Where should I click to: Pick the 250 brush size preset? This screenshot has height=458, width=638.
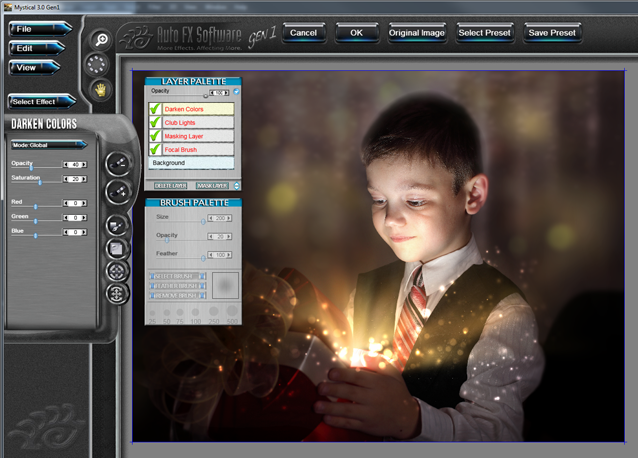coord(214,312)
